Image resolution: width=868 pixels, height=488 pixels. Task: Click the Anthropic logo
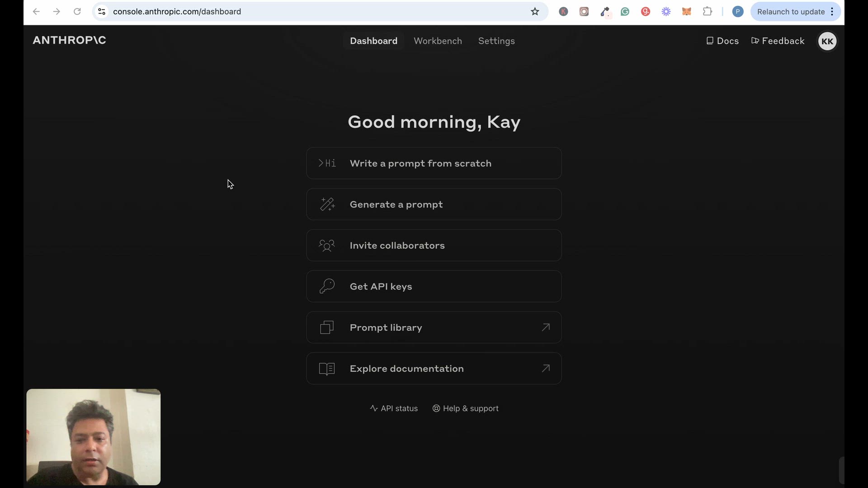click(x=70, y=40)
